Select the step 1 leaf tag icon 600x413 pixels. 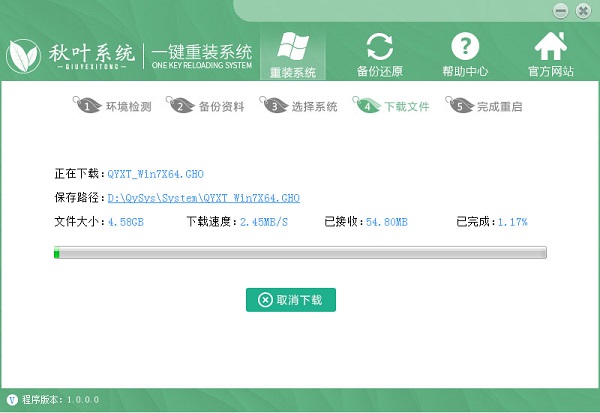[86, 104]
